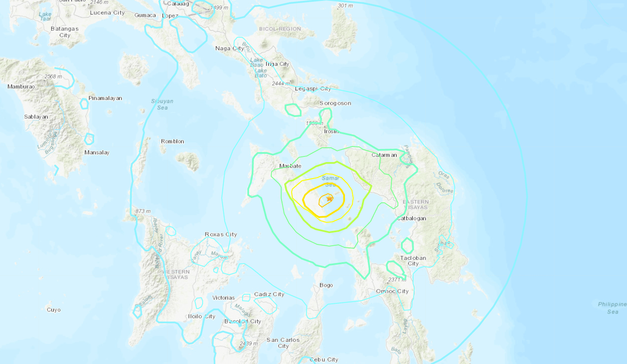This screenshot has width=627, height=364.
Task: Click the Sablayan label
Action: pyautogui.click(x=36, y=117)
